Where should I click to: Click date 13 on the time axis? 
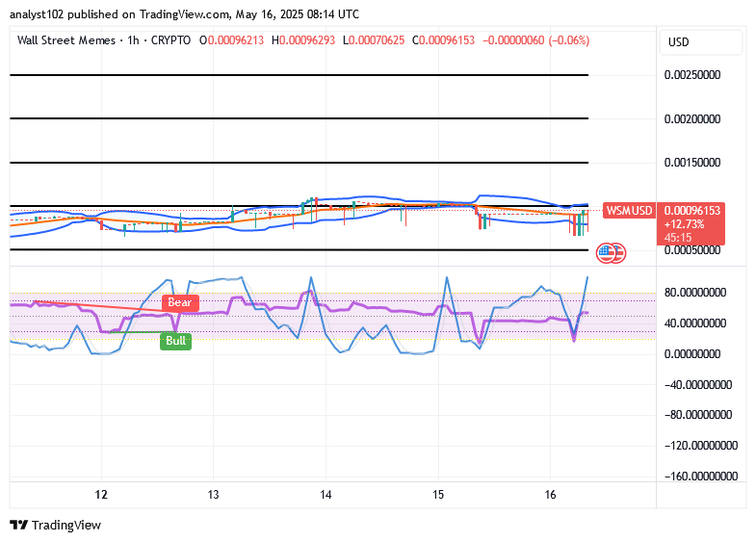[213, 495]
